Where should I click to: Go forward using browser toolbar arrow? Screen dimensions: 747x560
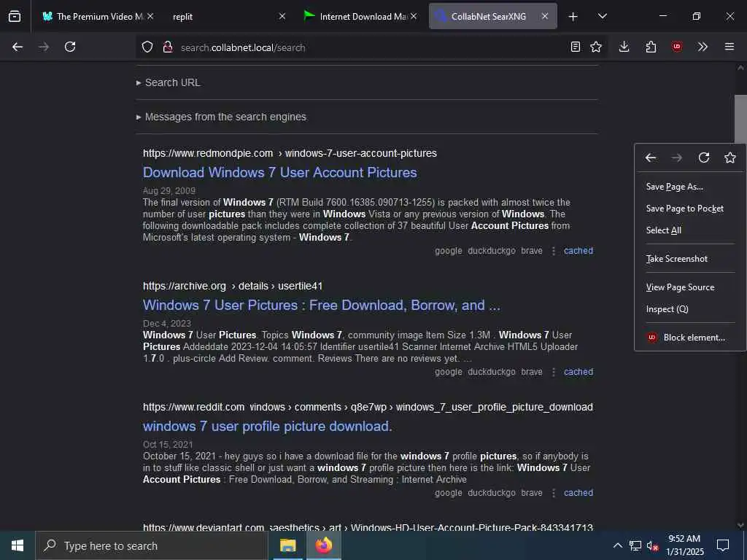tap(44, 47)
